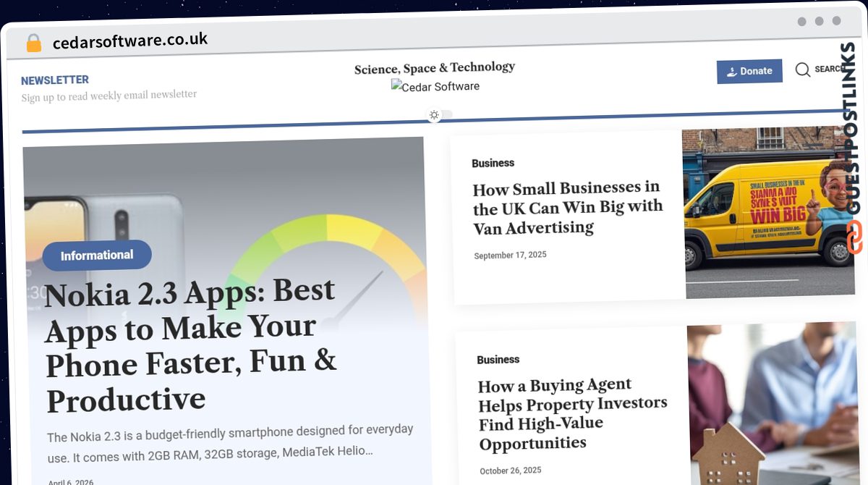Click the property investors thumbnail image
Image resolution: width=868 pixels, height=485 pixels.
point(772,404)
